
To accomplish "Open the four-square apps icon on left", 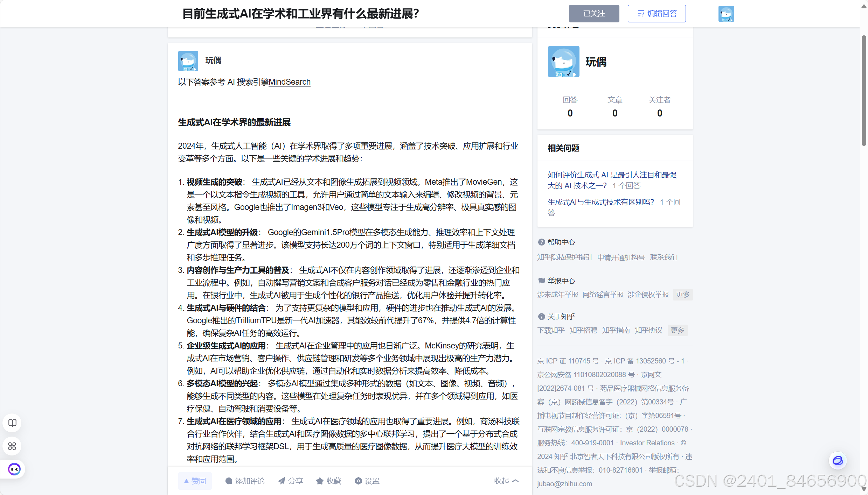I will click(12, 446).
